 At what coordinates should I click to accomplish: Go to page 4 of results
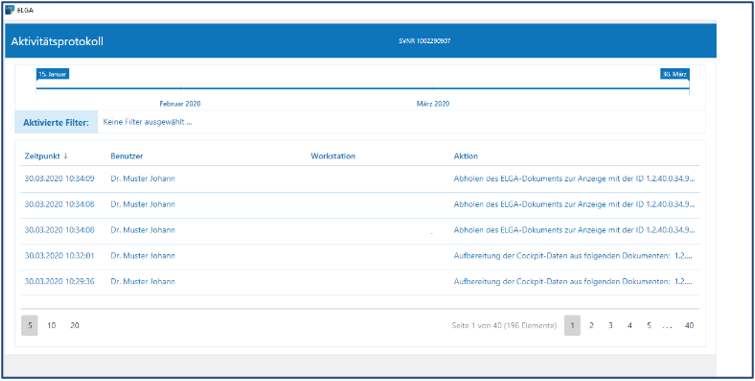tap(629, 326)
